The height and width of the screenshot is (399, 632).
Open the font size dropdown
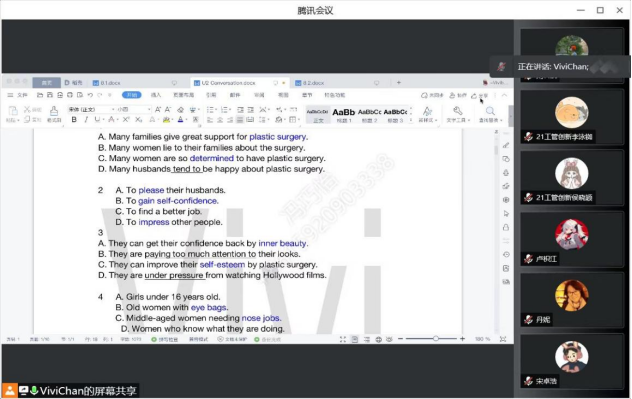click(x=134, y=109)
